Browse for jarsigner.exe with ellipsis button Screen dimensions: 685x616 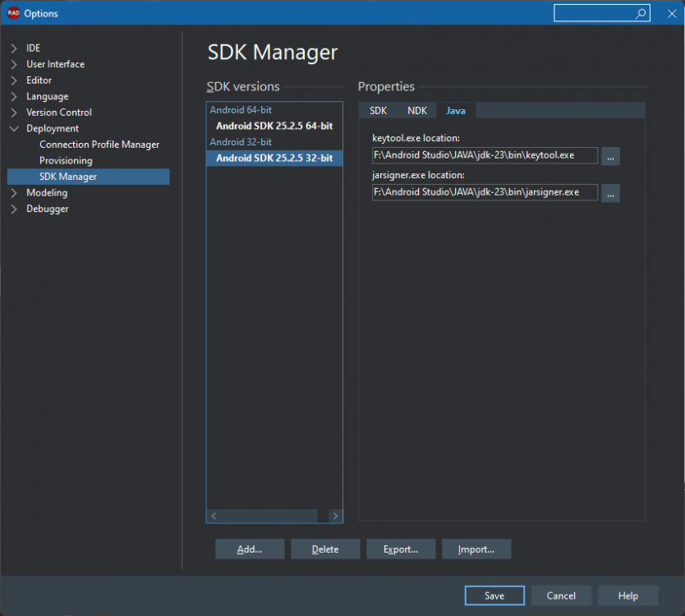tap(610, 193)
